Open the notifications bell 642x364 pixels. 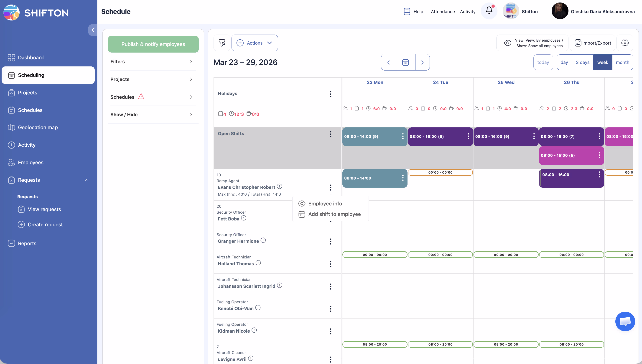[x=489, y=11]
